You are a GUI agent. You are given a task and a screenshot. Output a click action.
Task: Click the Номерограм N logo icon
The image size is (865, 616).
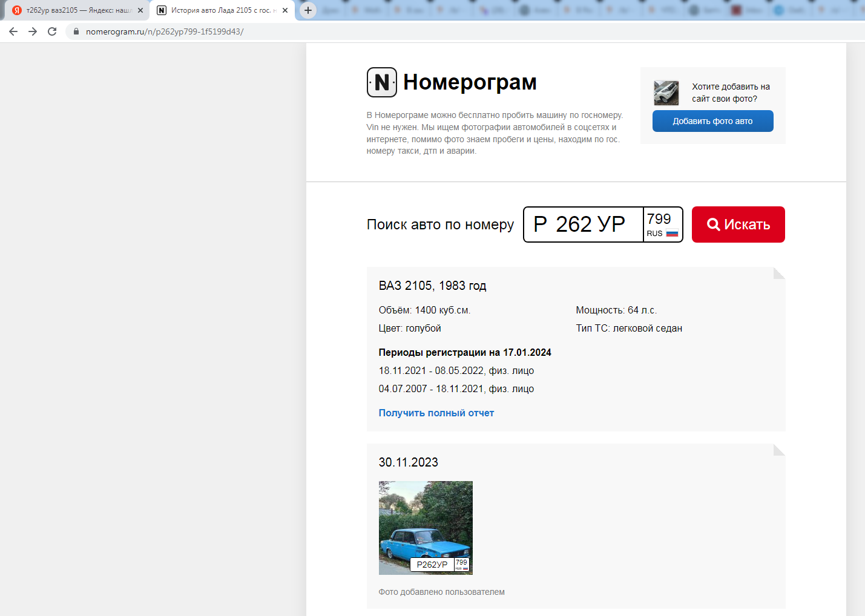tap(382, 82)
